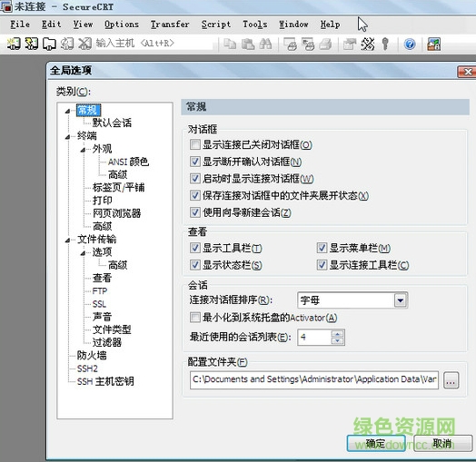This screenshot has height=462, width=476.
Task: Open the Script menu
Action: [216, 25]
